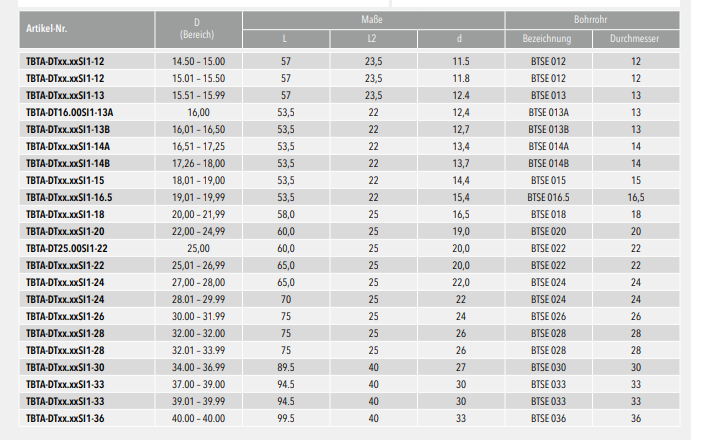Select the L2 column header
Viewport: 708px width, 440px height.
(373, 39)
